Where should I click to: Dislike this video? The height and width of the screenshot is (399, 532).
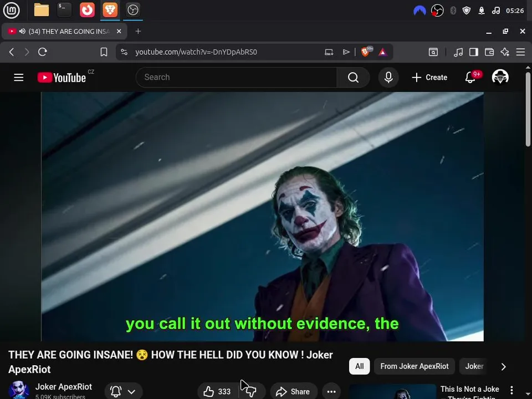[252, 391]
